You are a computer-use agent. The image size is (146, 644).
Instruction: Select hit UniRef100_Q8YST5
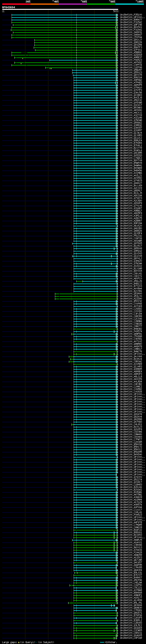click(x=131, y=75)
